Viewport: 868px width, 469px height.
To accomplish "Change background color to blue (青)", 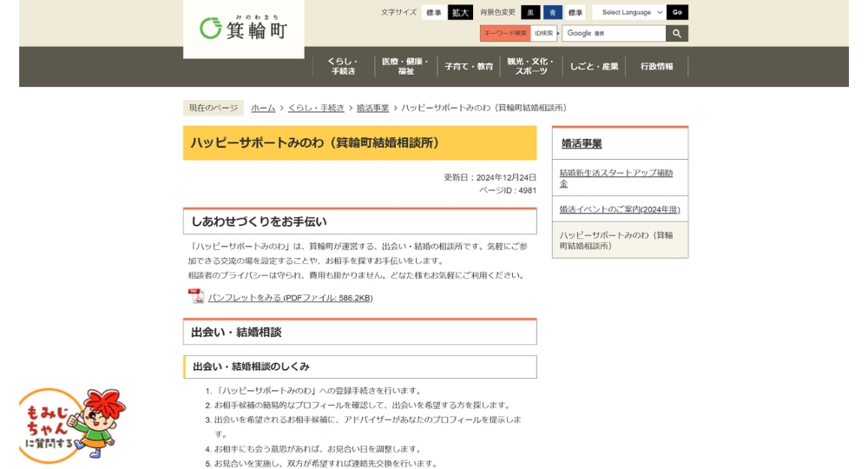I will pyautogui.click(x=553, y=12).
